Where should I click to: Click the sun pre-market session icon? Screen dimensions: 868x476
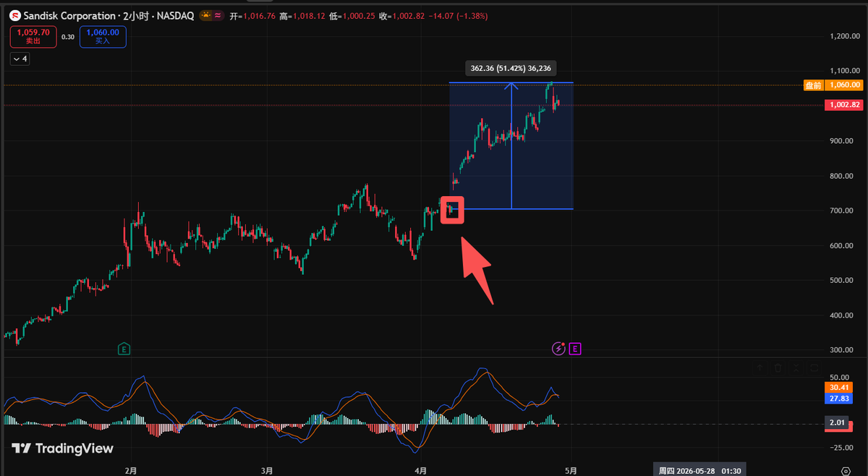(x=206, y=15)
